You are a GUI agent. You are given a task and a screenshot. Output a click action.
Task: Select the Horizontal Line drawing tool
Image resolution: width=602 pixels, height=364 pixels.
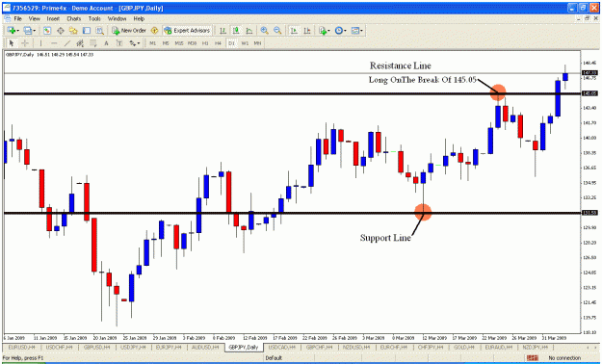54,43
